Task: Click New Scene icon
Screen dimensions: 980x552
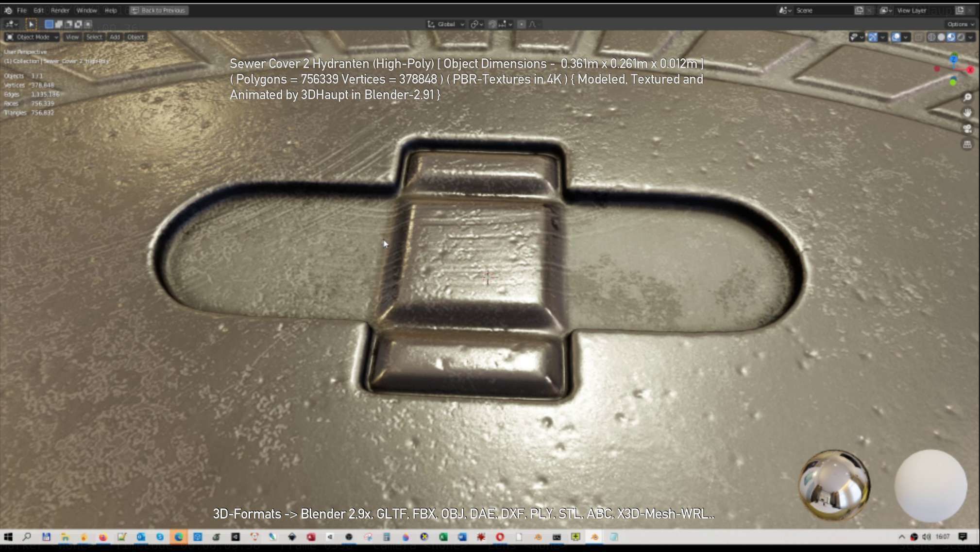Action: click(x=859, y=10)
